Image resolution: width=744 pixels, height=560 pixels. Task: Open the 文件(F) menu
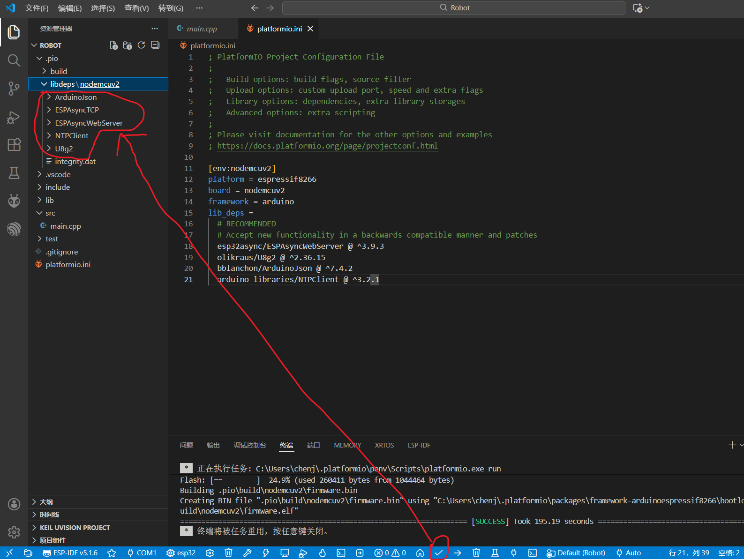point(37,8)
